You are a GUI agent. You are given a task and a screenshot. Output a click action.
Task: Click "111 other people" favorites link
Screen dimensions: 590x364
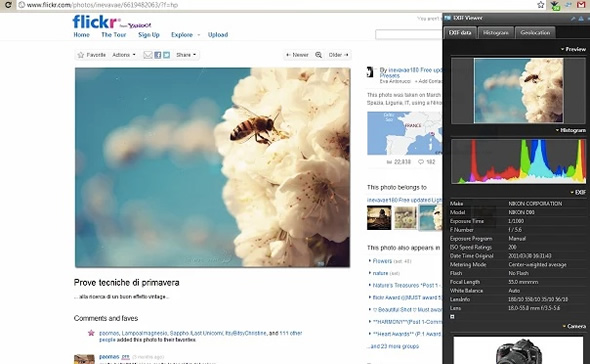pos(290,333)
